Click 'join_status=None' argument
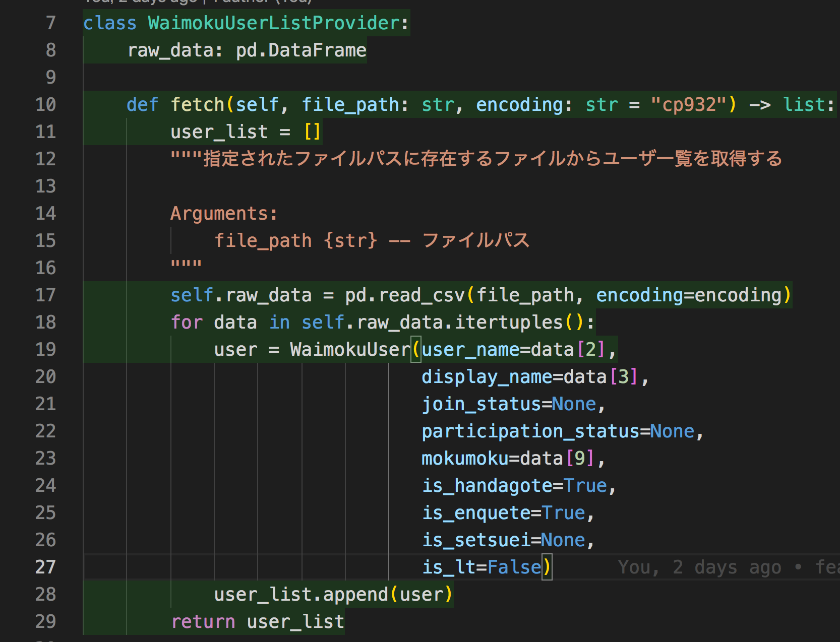This screenshot has height=642, width=840. click(509, 404)
